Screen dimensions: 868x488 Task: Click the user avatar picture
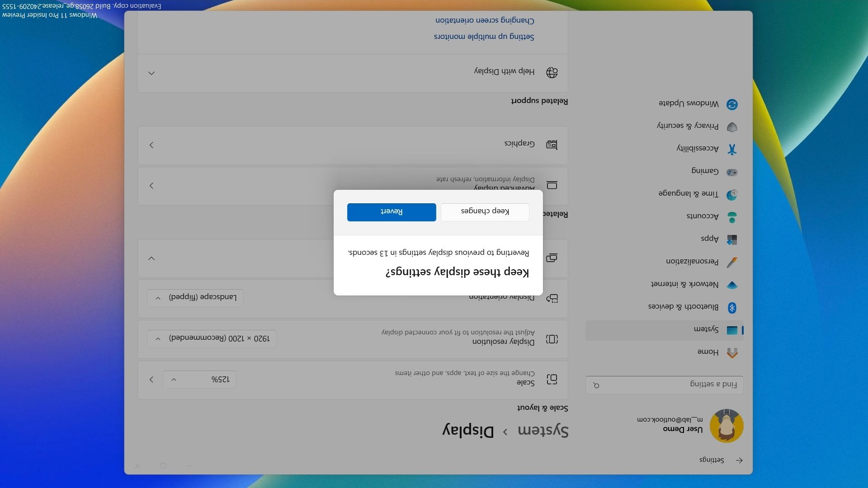coord(726,426)
